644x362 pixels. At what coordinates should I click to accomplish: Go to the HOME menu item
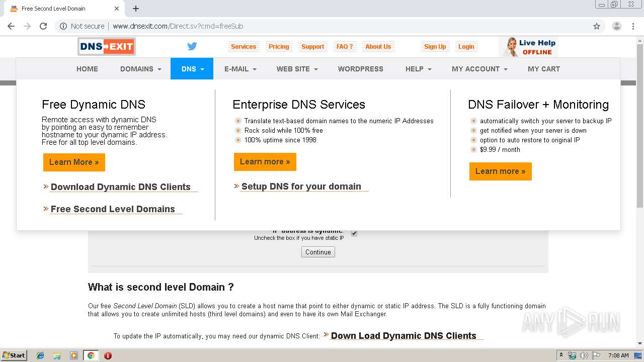[x=87, y=69]
